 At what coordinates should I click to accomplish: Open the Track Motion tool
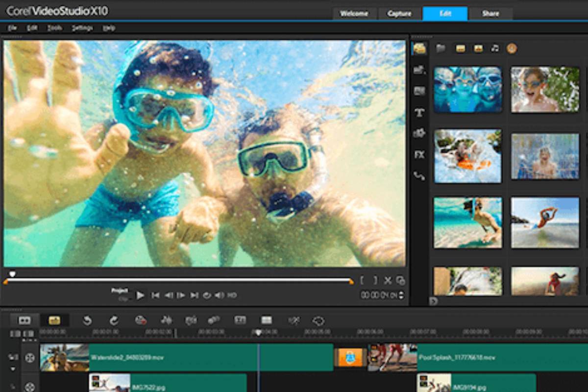pyautogui.click(x=214, y=320)
